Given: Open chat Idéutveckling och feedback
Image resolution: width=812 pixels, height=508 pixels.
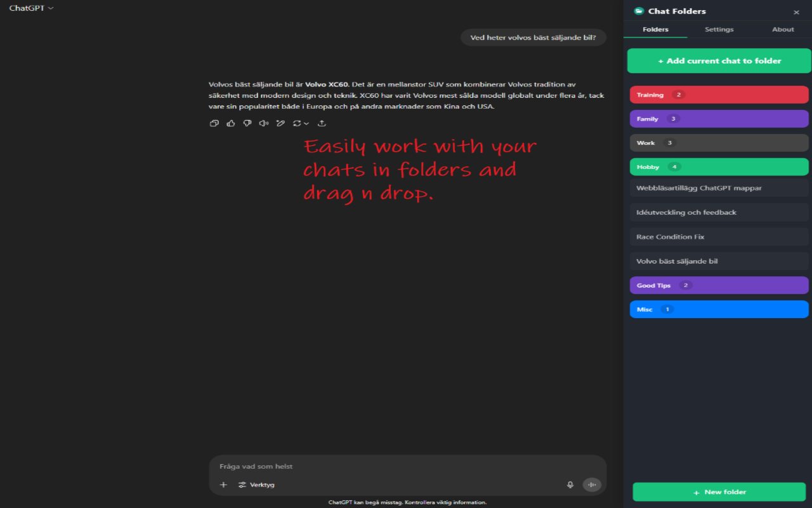Looking at the screenshot, I should (719, 212).
